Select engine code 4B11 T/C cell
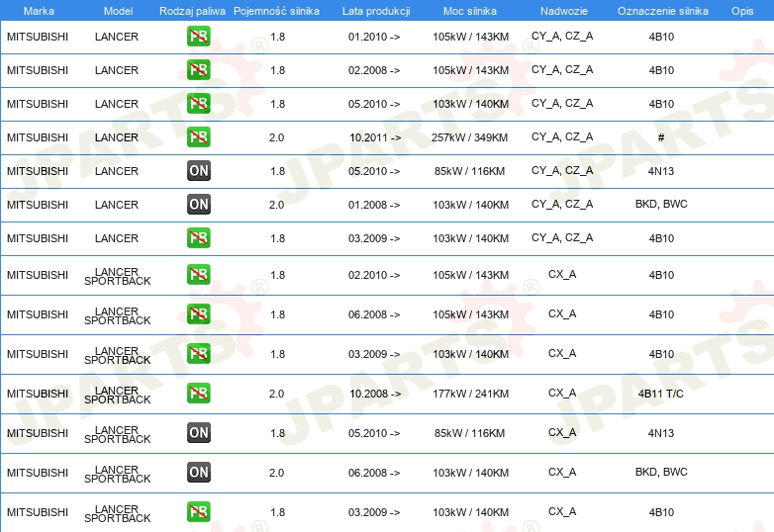The width and height of the screenshot is (774, 532). pyautogui.click(x=660, y=394)
